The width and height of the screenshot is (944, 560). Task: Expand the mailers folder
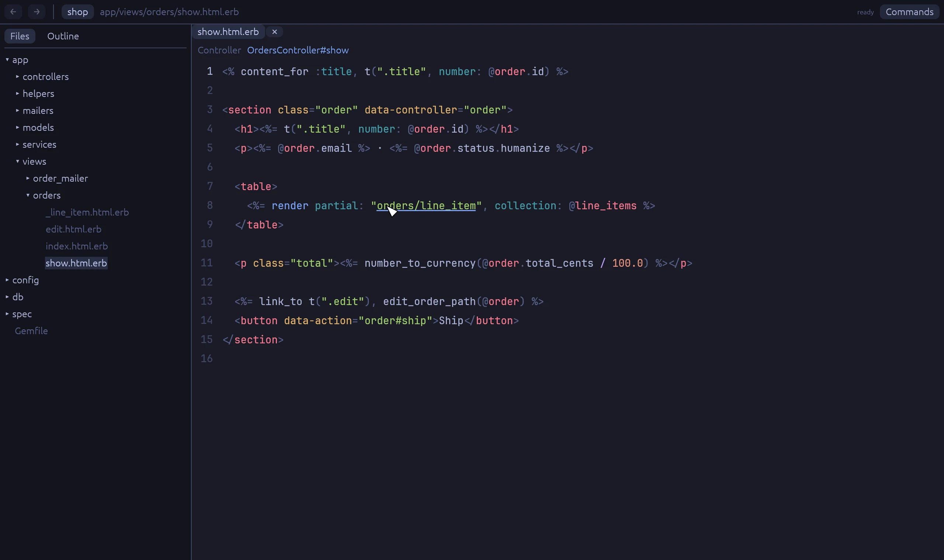coord(34,111)
